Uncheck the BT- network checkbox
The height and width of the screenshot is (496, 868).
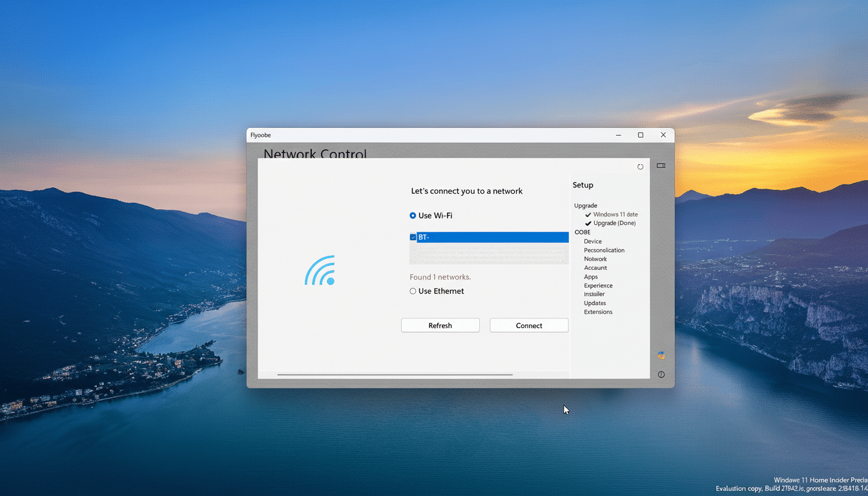[x=413, y=236]
